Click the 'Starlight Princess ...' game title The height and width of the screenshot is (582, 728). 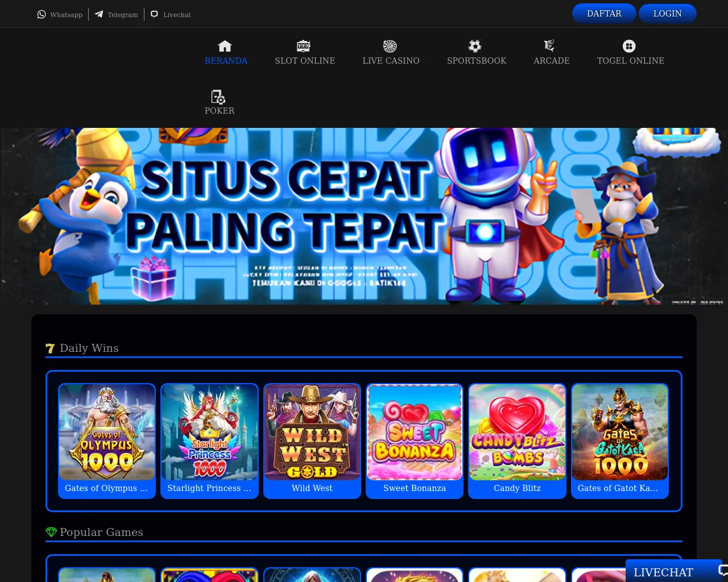[209, 488]
